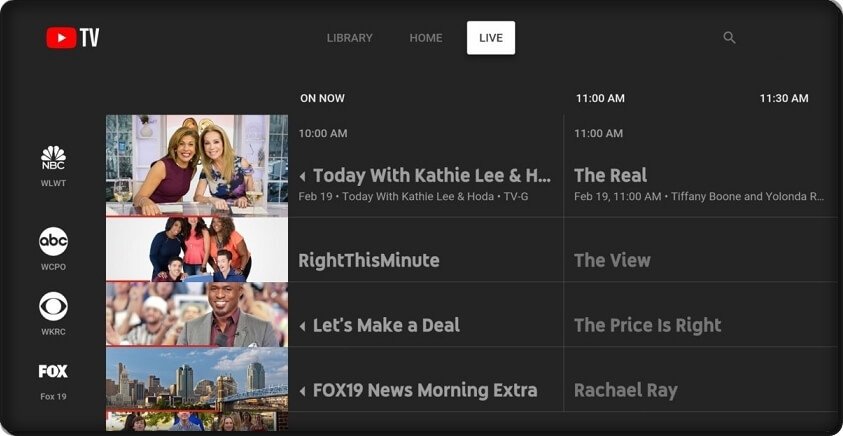The image size is (843, 436).
Task: Switch to the HOME tab
Action: 426,38
